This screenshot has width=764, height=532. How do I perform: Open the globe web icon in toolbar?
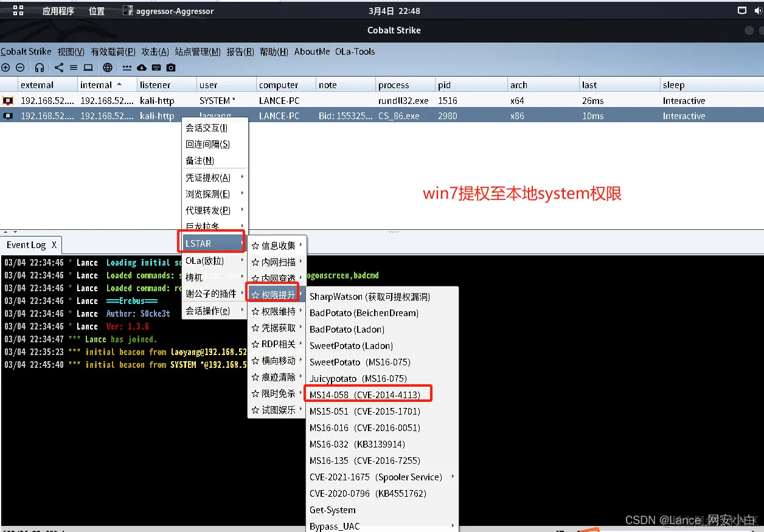tap(108, 67)
